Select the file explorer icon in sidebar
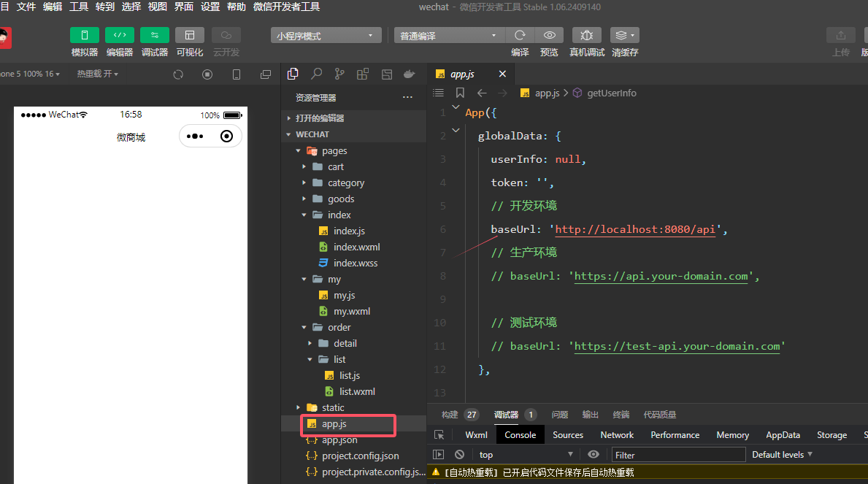This screenshot has height=484, width=868. (x=293, y=74)
